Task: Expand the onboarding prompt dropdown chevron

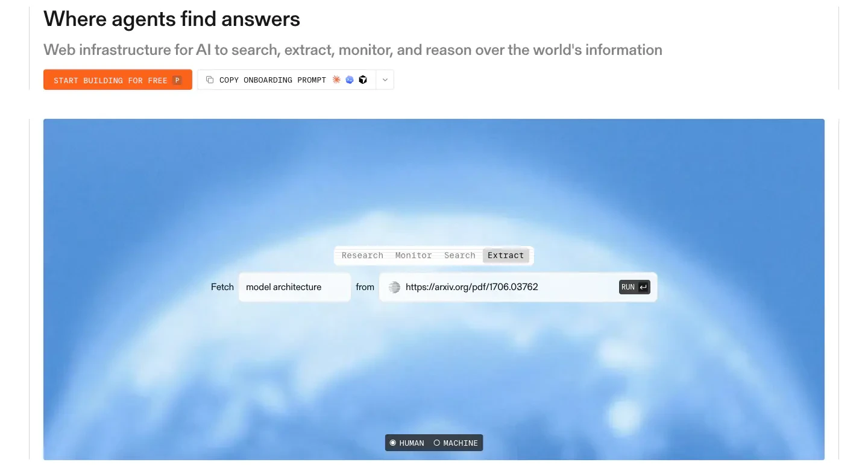Action: [x=385, y=80]
